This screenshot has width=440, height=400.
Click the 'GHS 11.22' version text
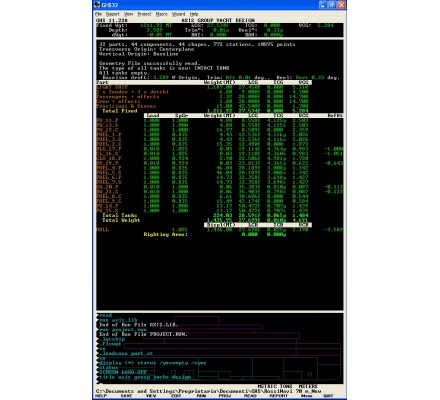tap(111, 21)
